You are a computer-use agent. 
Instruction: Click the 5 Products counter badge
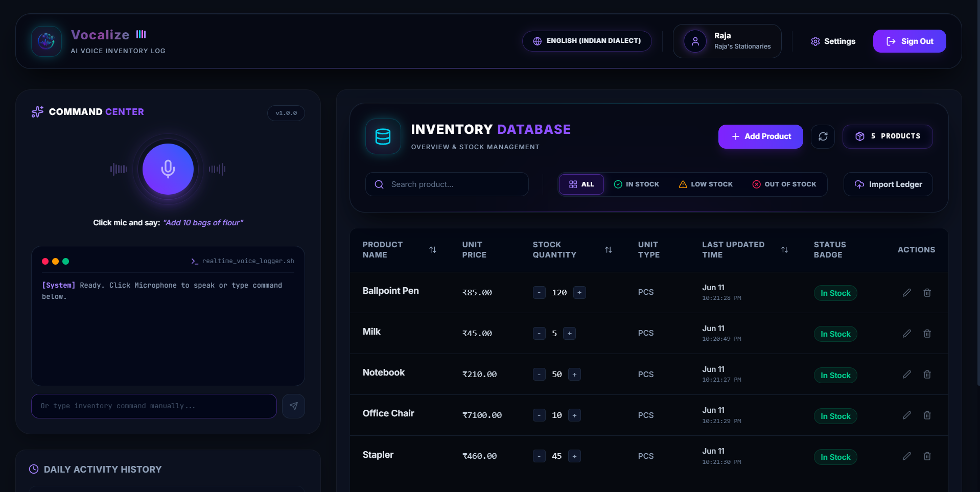pyautogui.click(x=888, y=136)
